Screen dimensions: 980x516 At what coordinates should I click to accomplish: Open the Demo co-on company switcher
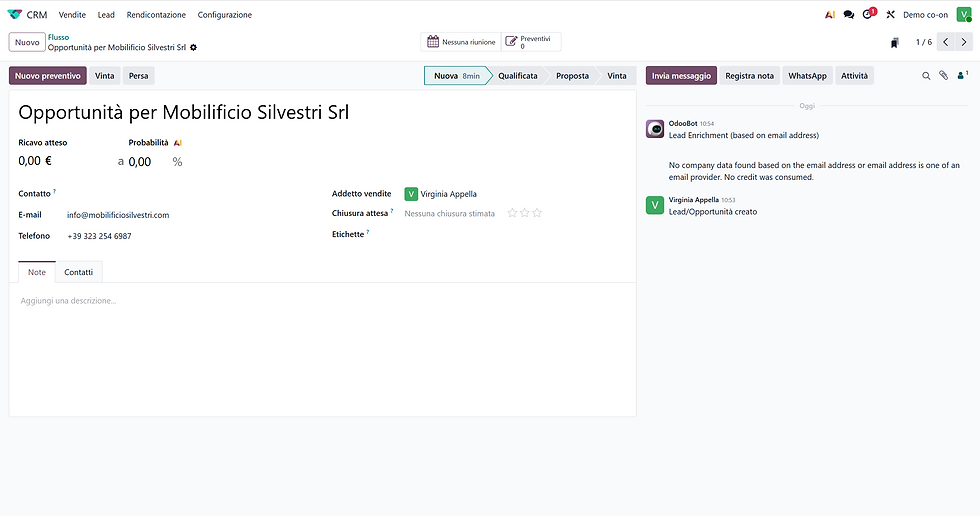[x=925, y=14]
